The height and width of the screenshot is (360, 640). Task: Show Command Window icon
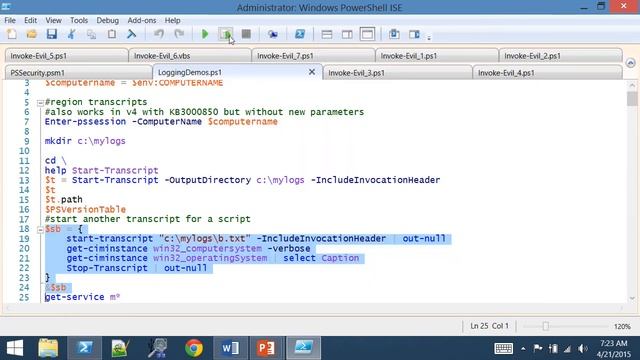[x=394, y=34]
